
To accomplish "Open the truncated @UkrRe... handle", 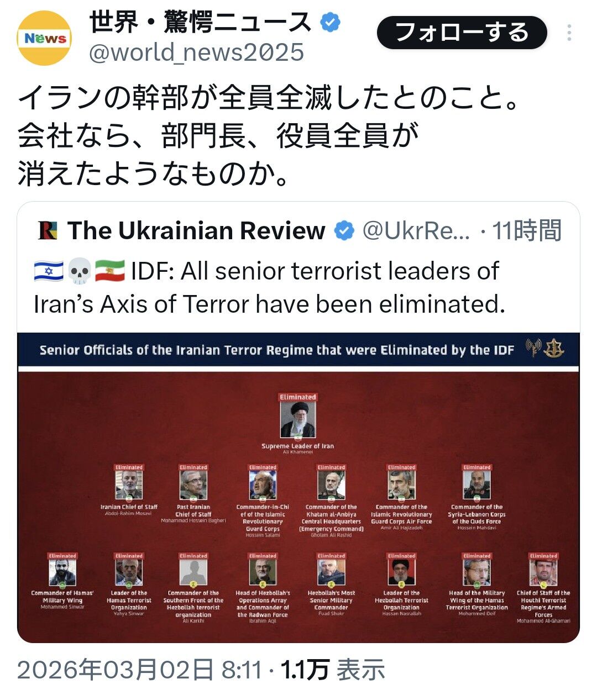I will pos(416,231).
